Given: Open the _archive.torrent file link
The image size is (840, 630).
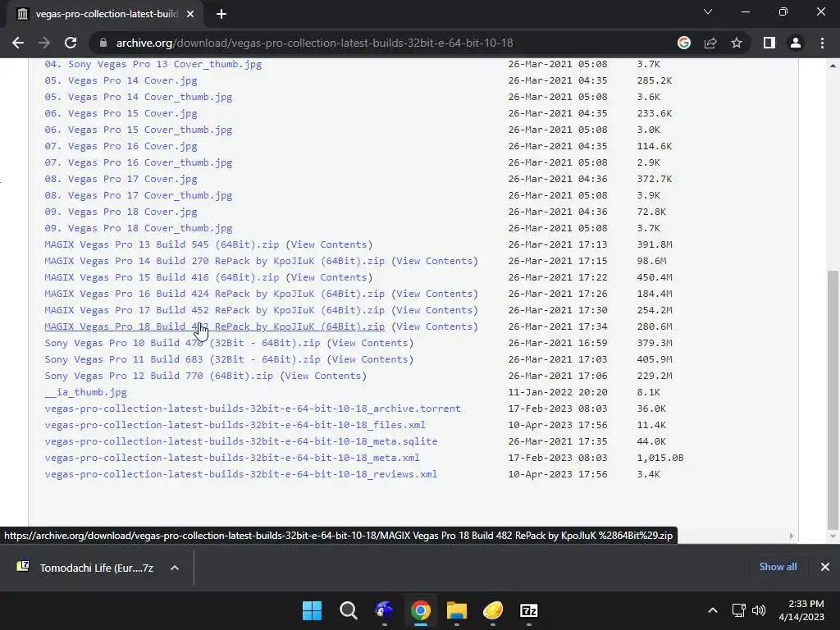Looking at the screenshot, I should (x=253, y=409).
